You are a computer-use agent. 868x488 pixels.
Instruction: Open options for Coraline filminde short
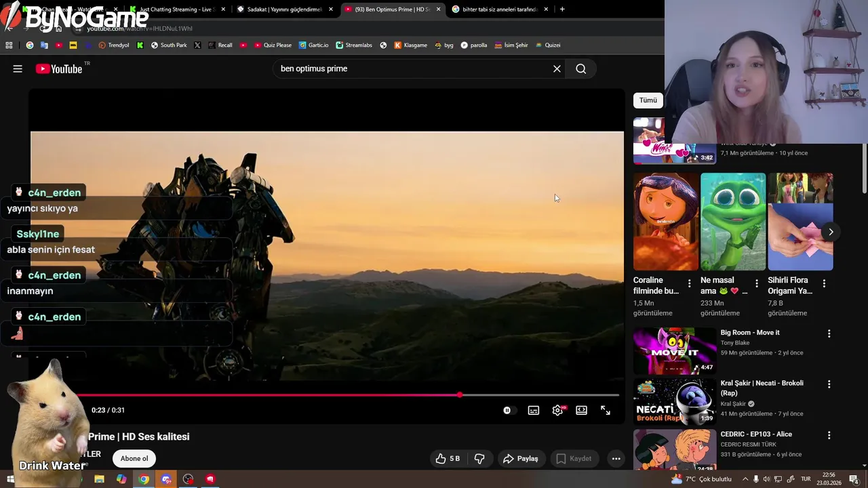689,283
